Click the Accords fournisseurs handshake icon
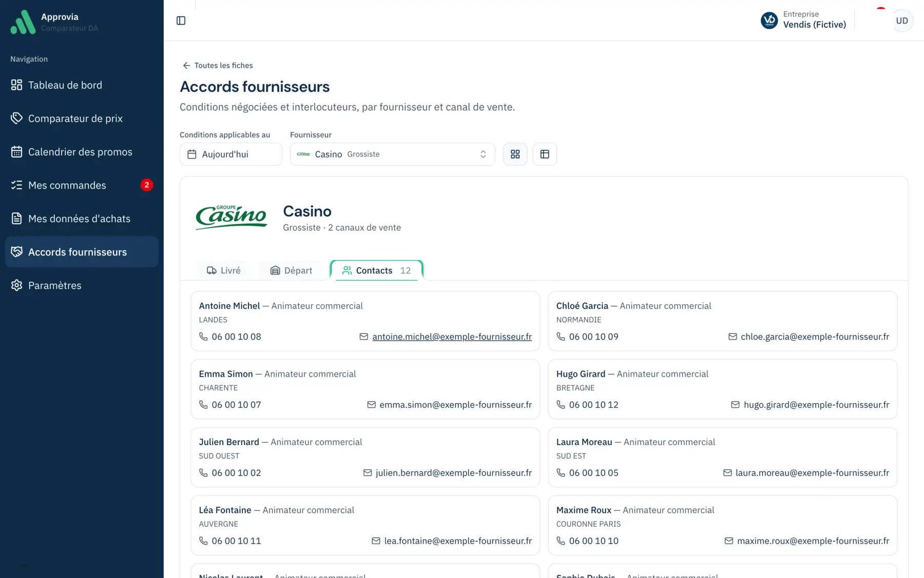Viewport: 924px width, 578px height. pyautogui.click(x=16, y=252)
